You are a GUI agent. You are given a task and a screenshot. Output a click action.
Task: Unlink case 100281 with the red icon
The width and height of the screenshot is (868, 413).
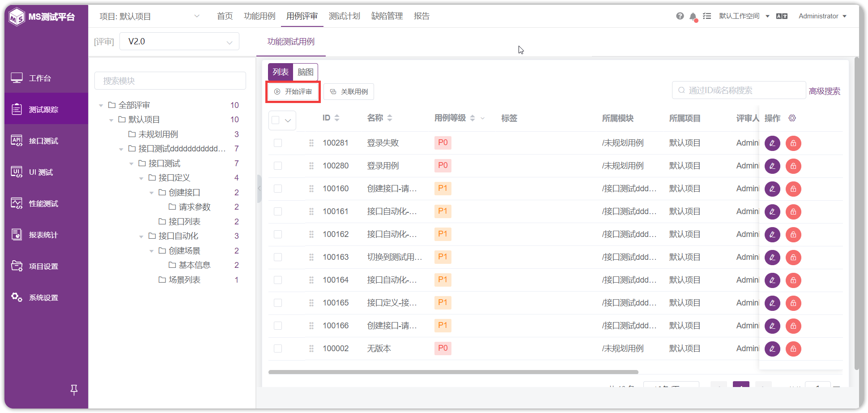(x=793, y=143)
